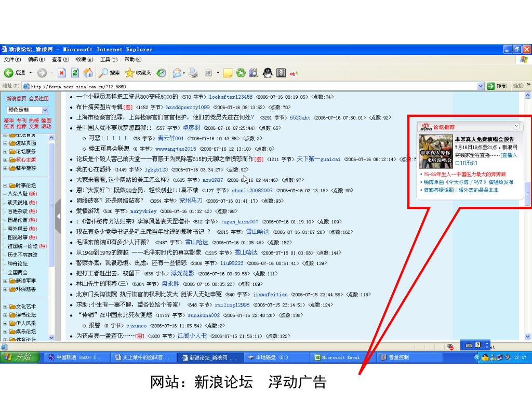The width and height of the screenshot is (532, 399).
Task: Click the Stop loading icon
Action: [x=61, y=73]
